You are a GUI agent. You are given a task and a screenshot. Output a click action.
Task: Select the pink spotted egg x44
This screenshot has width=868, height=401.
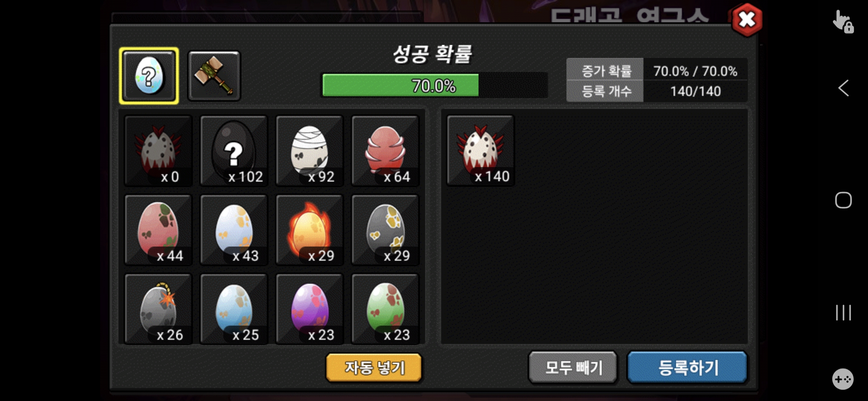pyautogui.click(x=158, y=230)
